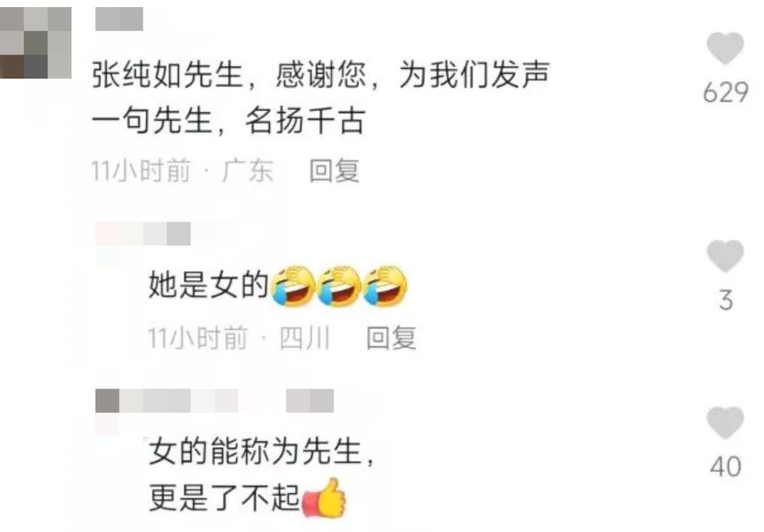Click the 11小时前 · 广东 timestamp
Screen dimensions: 764x532
click(x=183, y=171)
